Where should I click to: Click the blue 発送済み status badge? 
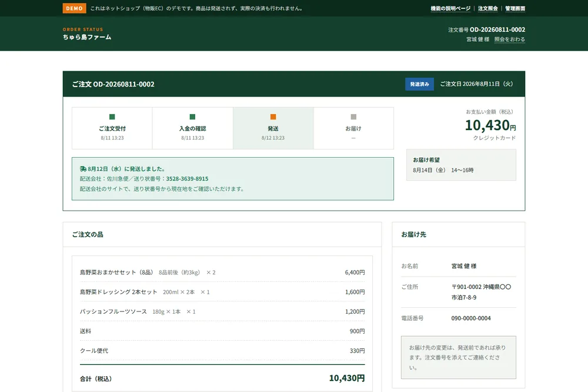419,84
